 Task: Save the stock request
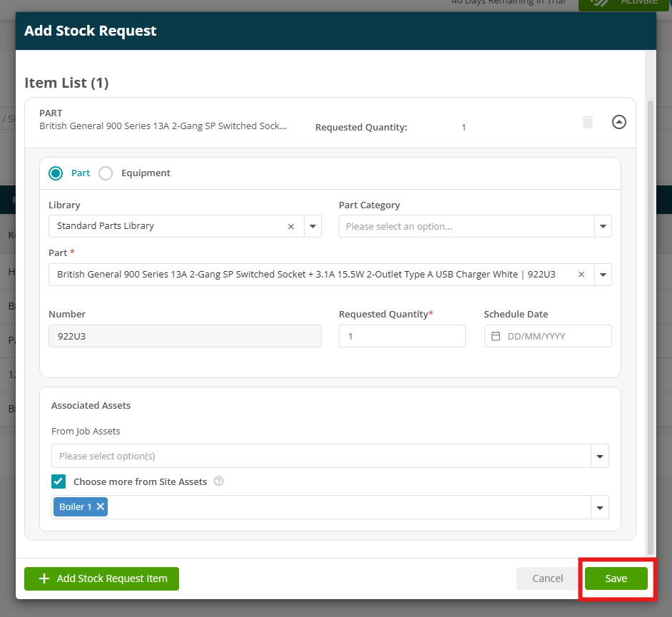tap(616, 578)
